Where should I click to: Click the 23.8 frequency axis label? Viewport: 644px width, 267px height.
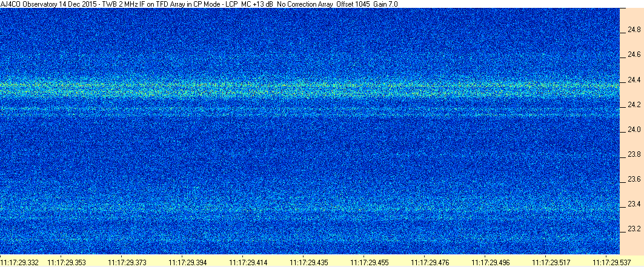tap(634, 154)
